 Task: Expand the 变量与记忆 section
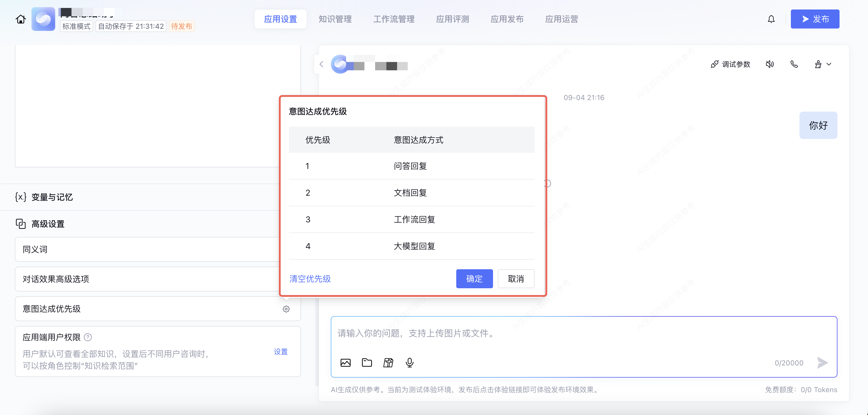[52, 197]
